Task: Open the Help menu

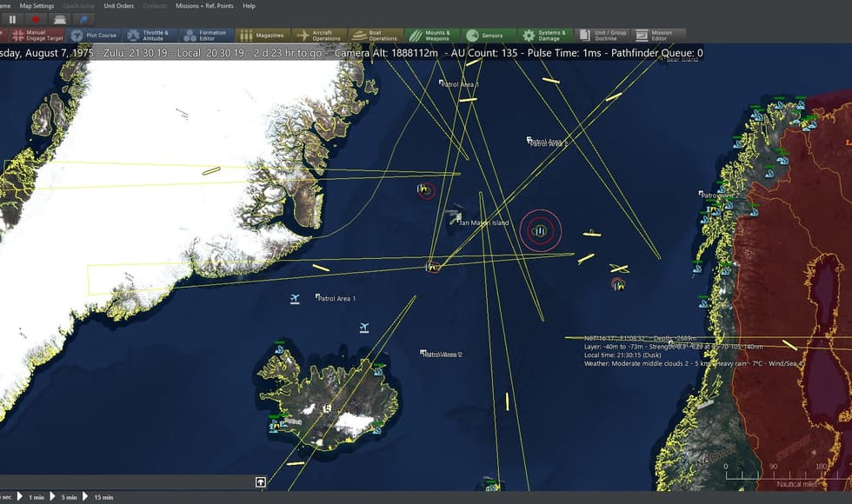Action: [249, 6]
